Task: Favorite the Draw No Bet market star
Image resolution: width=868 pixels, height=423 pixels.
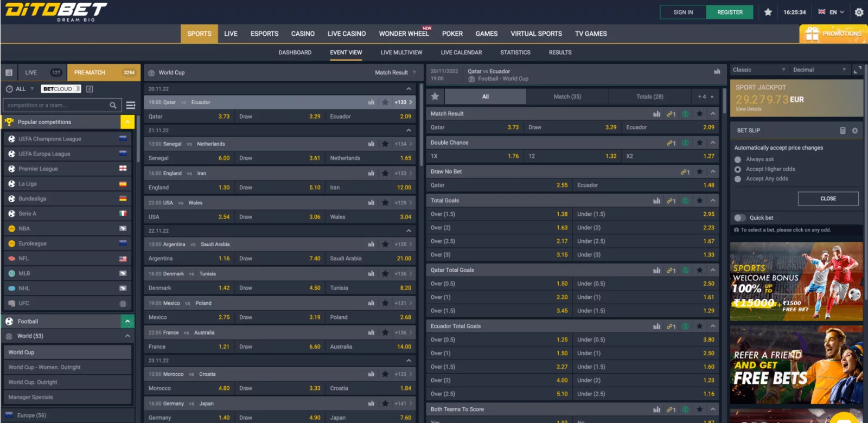Action: tap(700, 172)
